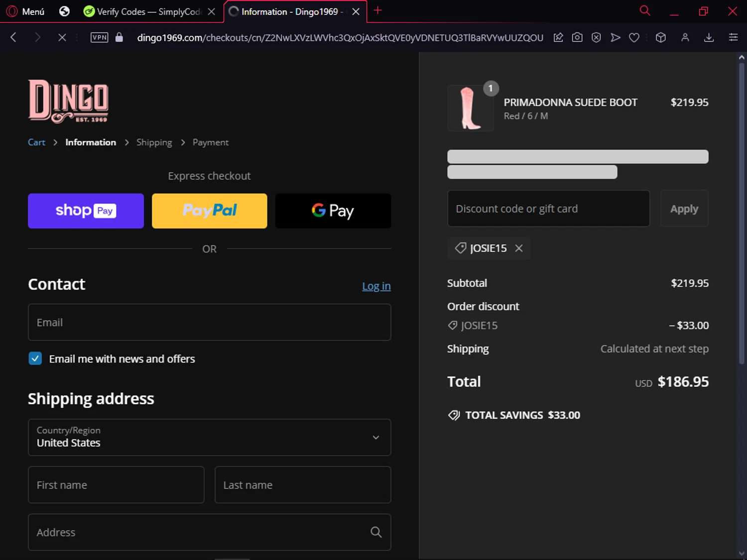Open extensions cube icon

click(661, 37)
